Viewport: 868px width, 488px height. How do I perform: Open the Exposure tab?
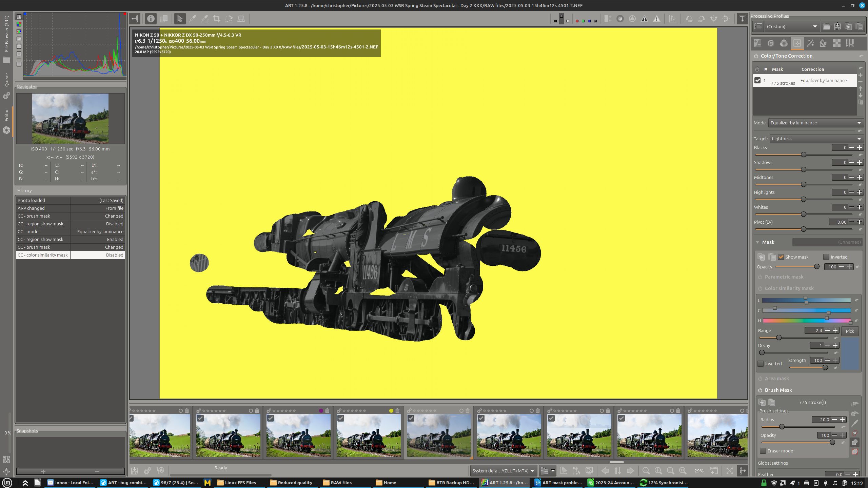757,43
